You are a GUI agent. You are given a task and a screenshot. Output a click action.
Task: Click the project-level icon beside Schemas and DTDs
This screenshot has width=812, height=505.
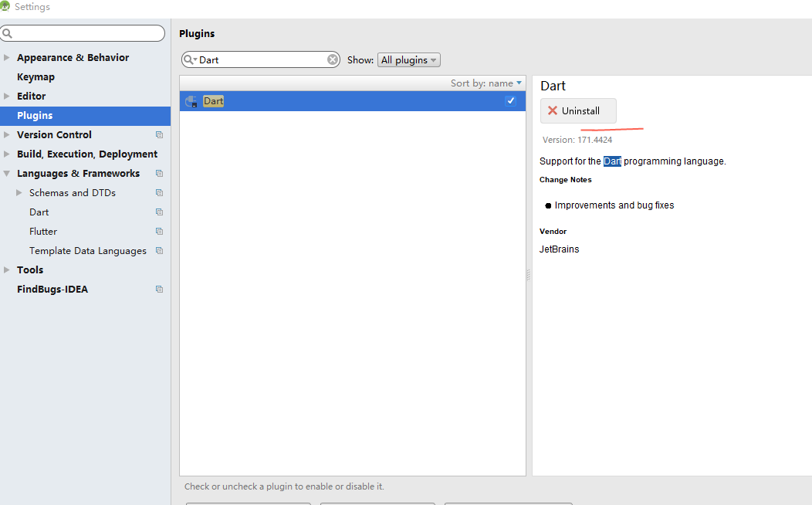160,193
